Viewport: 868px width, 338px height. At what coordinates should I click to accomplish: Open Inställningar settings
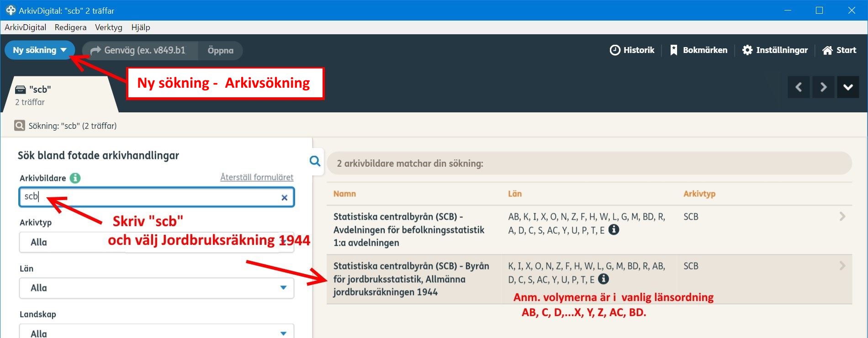pos(775,50)
